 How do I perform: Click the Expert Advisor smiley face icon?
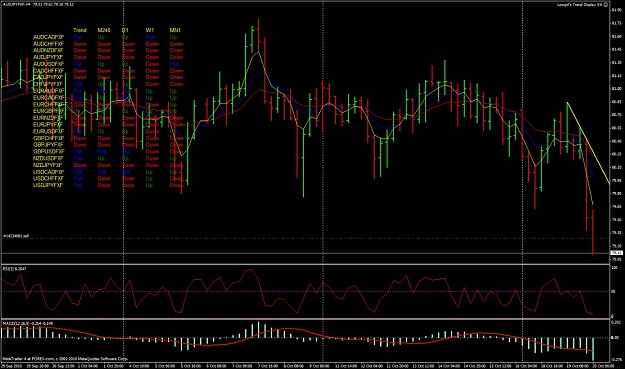(x=606, y=4)
